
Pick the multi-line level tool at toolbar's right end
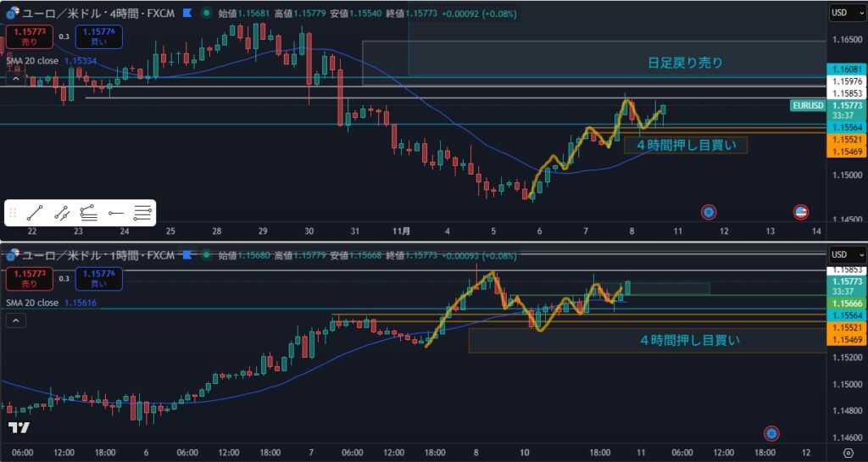click(x=142, y=214)
